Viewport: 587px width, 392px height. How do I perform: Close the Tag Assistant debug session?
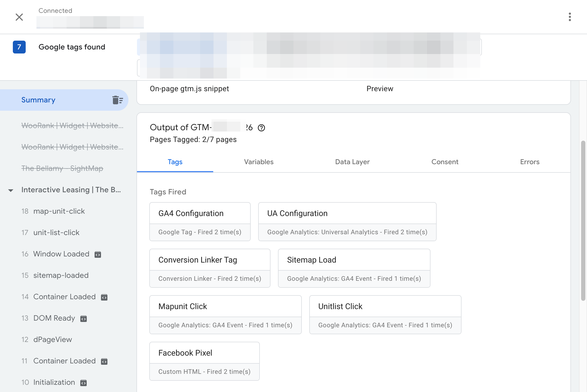click(19, 17)
